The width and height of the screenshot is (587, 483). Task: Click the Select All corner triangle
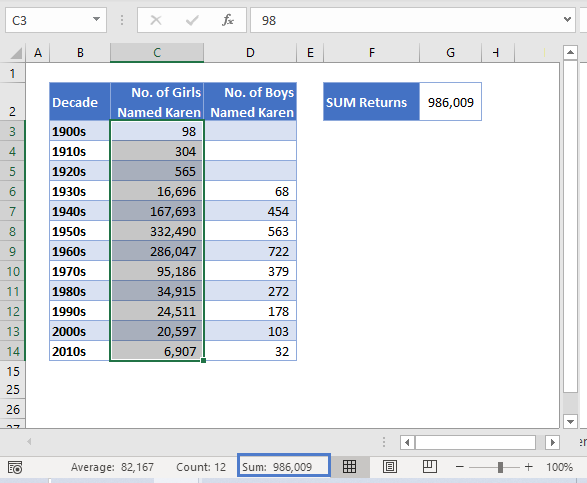click(x=16, y=53)
